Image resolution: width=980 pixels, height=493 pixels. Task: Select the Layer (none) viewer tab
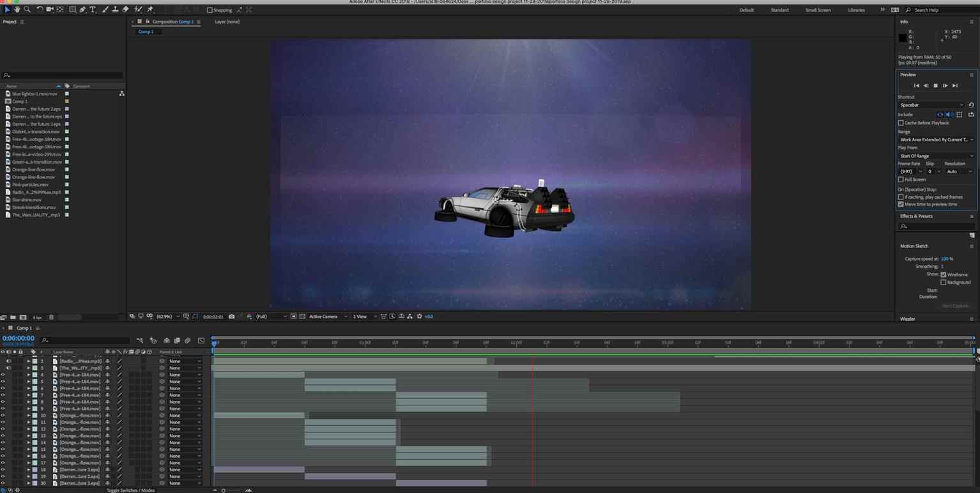tap(227, 22)
